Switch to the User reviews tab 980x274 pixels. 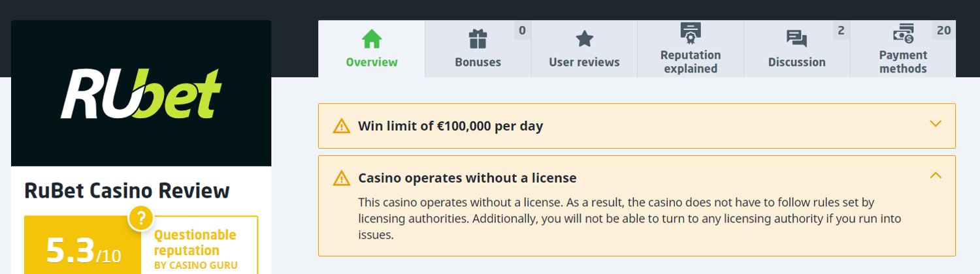pyautogui.click(x=584, y=63)
